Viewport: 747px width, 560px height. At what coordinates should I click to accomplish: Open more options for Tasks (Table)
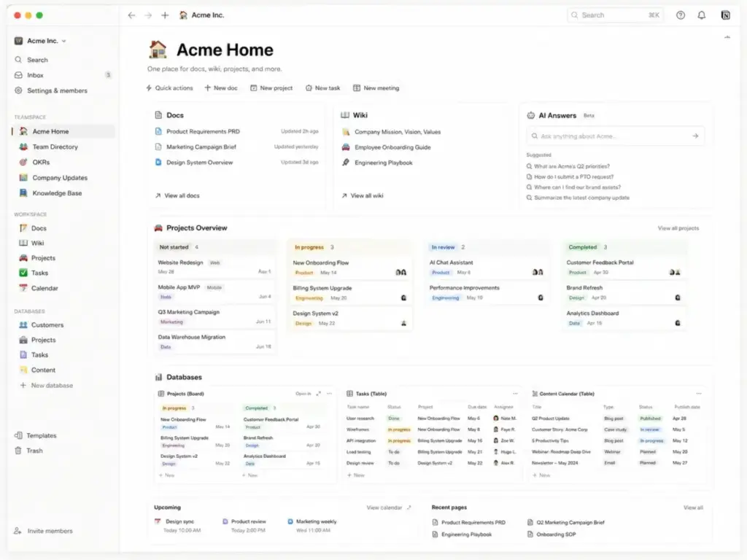515,394
